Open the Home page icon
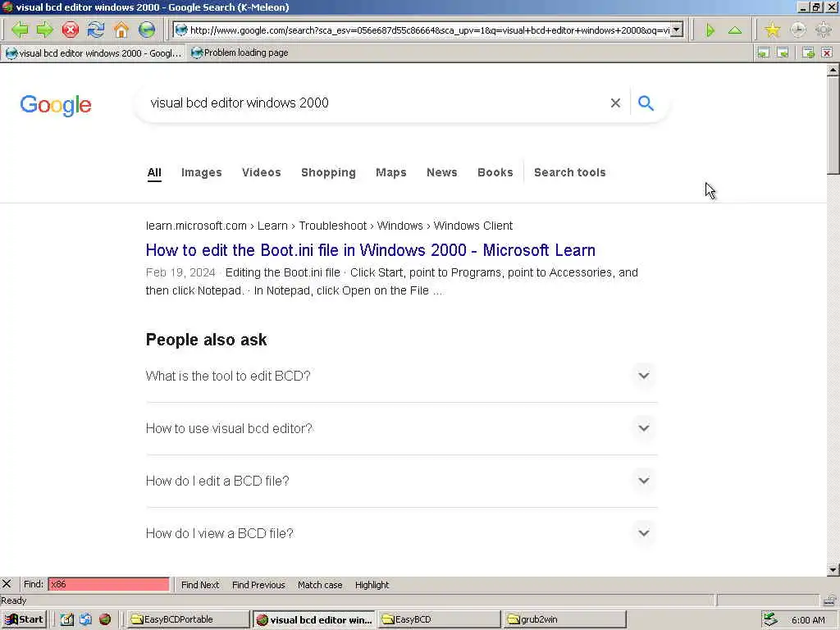This screenshot has height=630, width=840. [x=121, y=30]
